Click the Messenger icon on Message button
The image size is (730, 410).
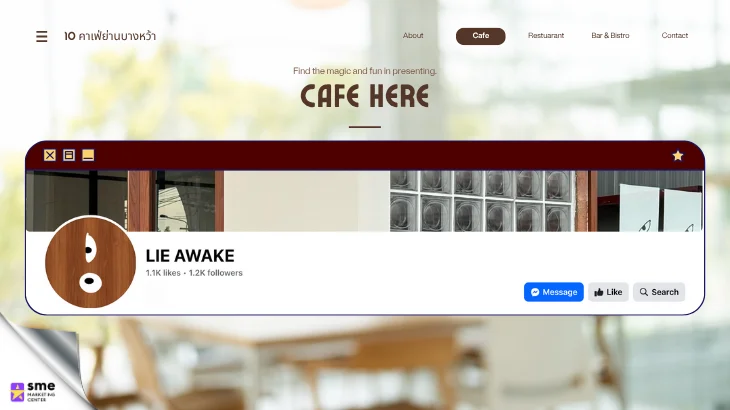(535, 292)
